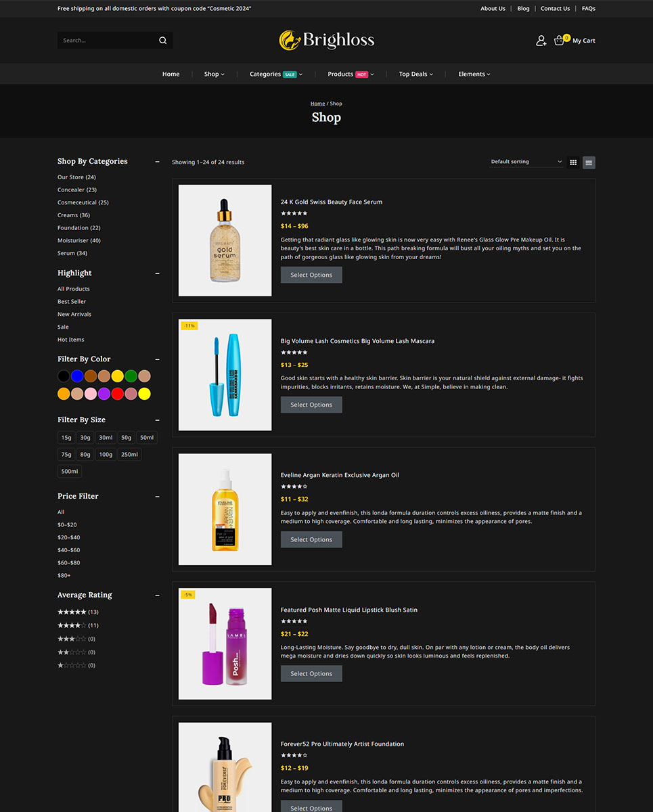Open the Categories menu
653x812 pixels.
tap(275, 74)
